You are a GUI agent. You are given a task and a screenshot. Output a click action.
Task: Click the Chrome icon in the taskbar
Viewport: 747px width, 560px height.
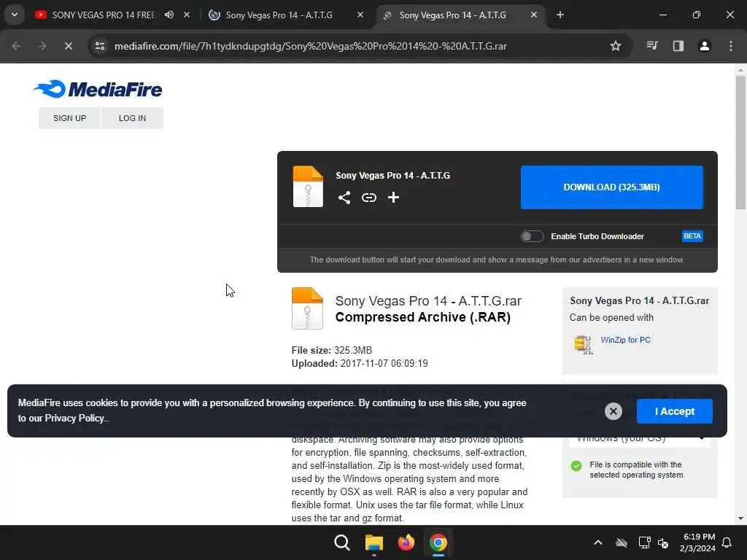coord(438,542)
